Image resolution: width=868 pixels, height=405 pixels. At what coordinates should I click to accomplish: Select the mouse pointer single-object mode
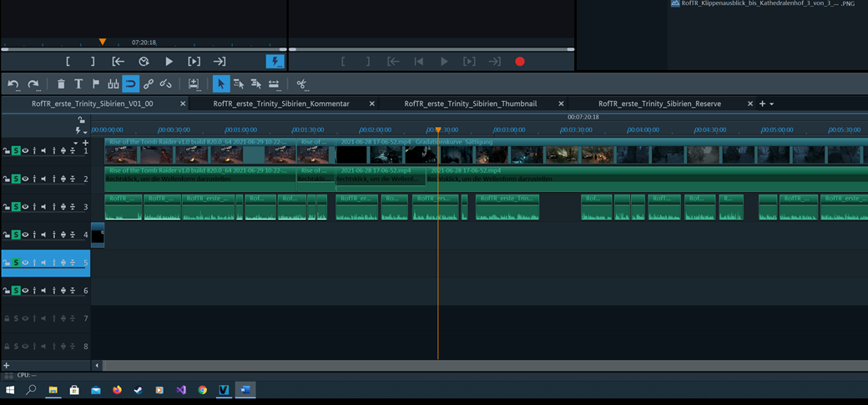[x=221, y=84]
